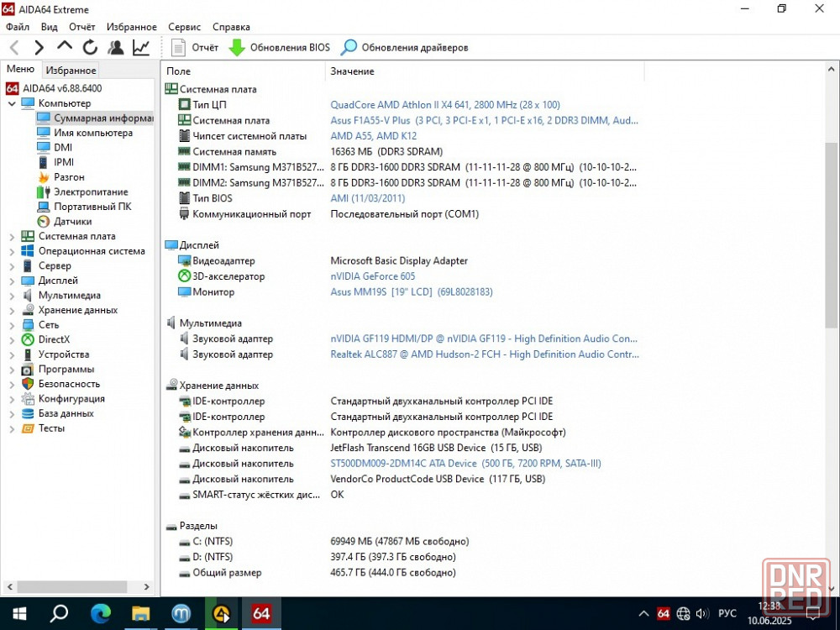The height and width of the screenshot is (630, 840).
Task: Open the Отчёт menu in menu bar
Action: [82, 27]
